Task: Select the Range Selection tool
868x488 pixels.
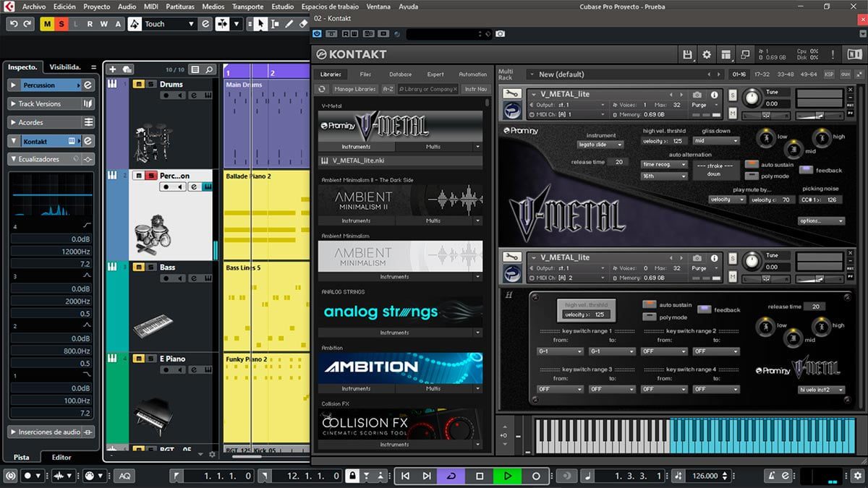Action: click(x=274, y=24)
